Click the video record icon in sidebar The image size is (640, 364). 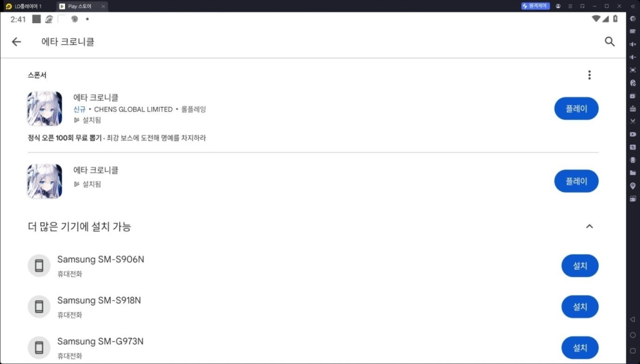632,134
